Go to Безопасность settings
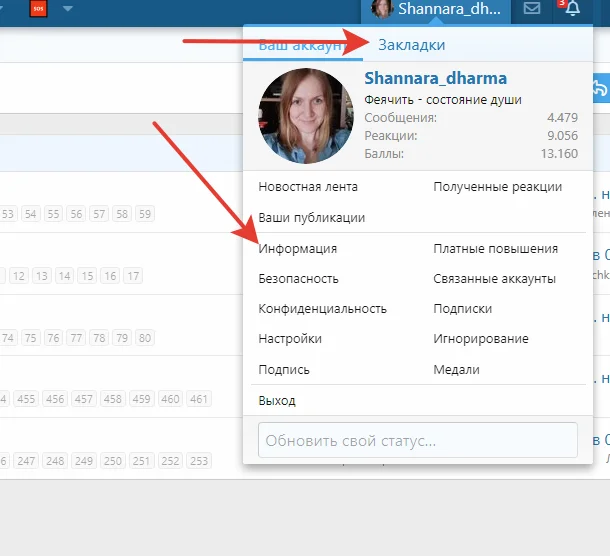This screenshot has width=610, height=556. (298, 279)
